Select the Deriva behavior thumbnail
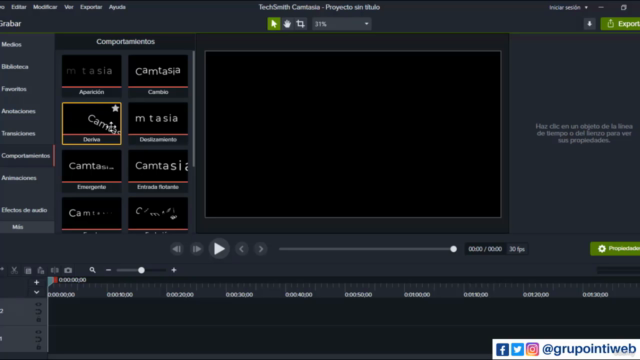This screenshot has height=360, width=640. (x=91, y=123)
